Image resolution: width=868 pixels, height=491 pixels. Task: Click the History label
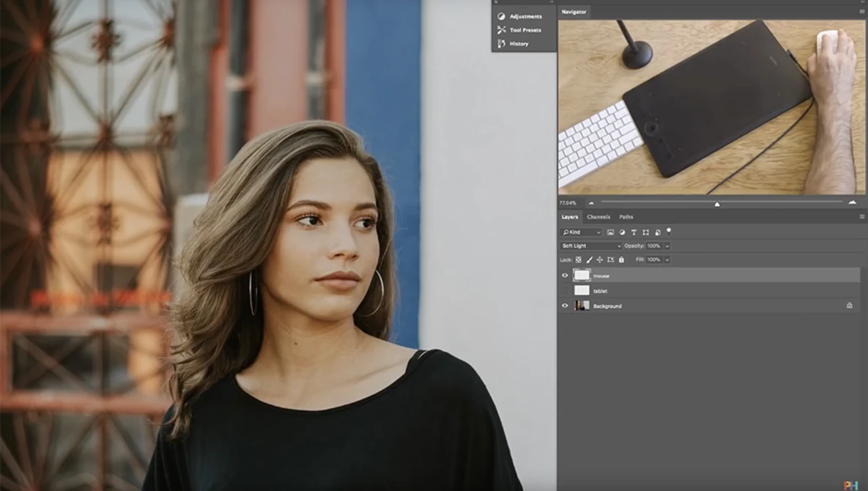tap(519, 43)
